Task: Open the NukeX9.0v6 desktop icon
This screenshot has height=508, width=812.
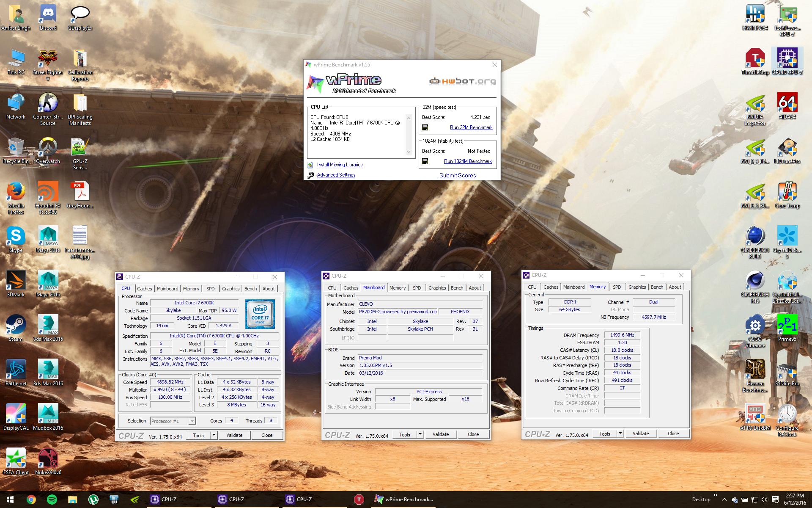Action: tap(48, 462)
